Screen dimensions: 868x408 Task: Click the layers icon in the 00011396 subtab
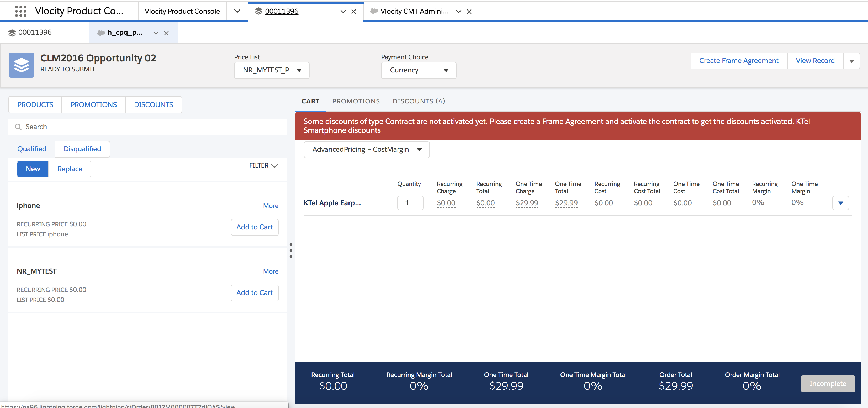(x=12, y=33)
